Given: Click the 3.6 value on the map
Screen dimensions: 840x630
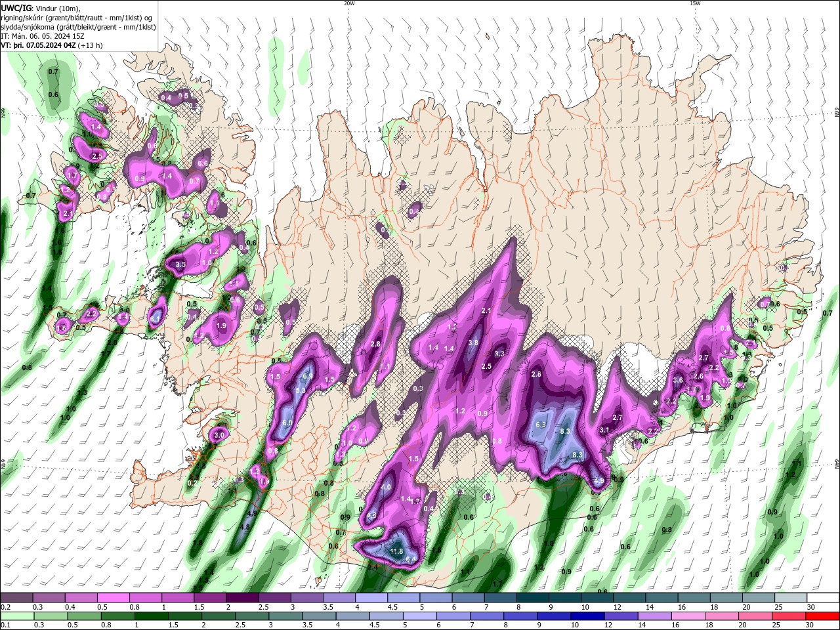Looking at the screenshot, I should coord(678,380).
